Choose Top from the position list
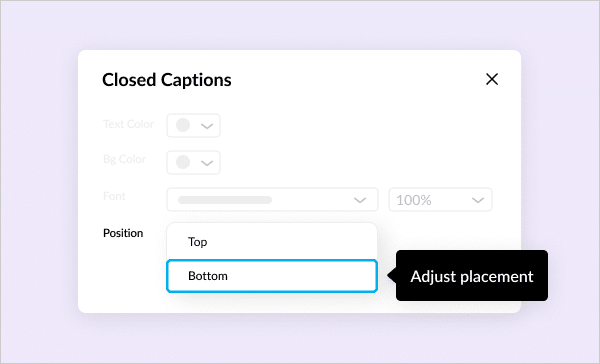Screen dimensions: 600x364 click(272, 242)
